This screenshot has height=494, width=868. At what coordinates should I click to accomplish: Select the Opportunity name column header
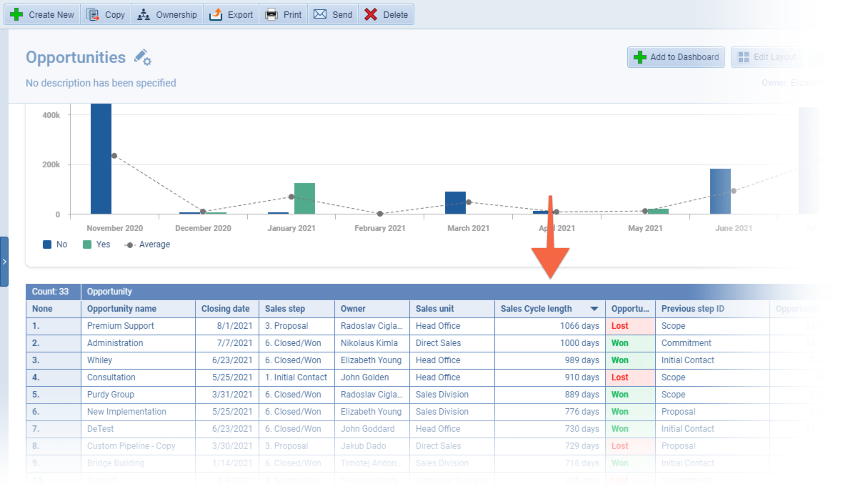pyautogui.click(x=121, y=309)
